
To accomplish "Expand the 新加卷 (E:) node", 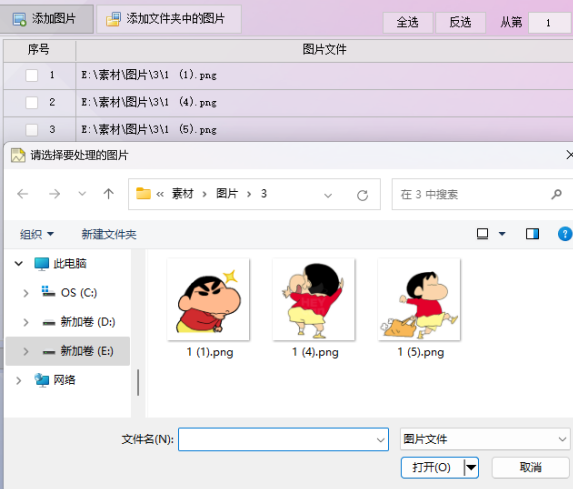I will tap(26, 351).
